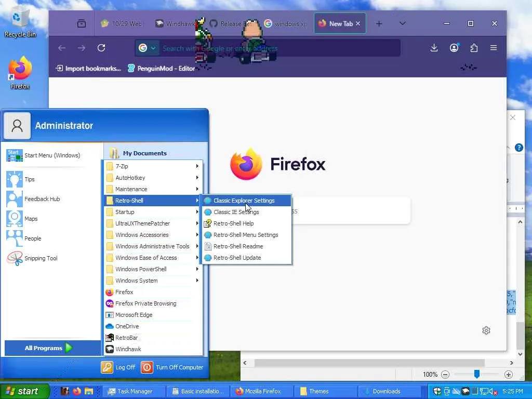Open Retro-Shell Readme
Image resolution: width=532 pixels, height=399 pixels.
[x=247, y=246]
